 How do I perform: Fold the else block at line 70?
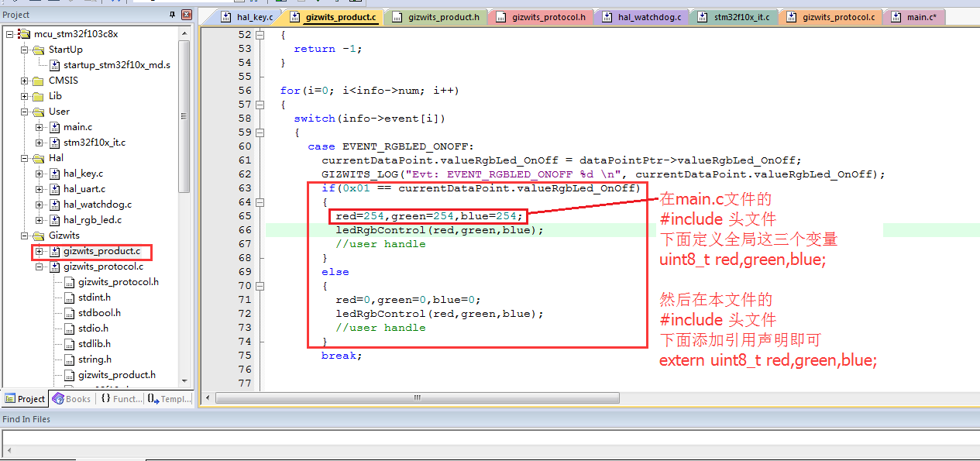(x=259, y=286)
